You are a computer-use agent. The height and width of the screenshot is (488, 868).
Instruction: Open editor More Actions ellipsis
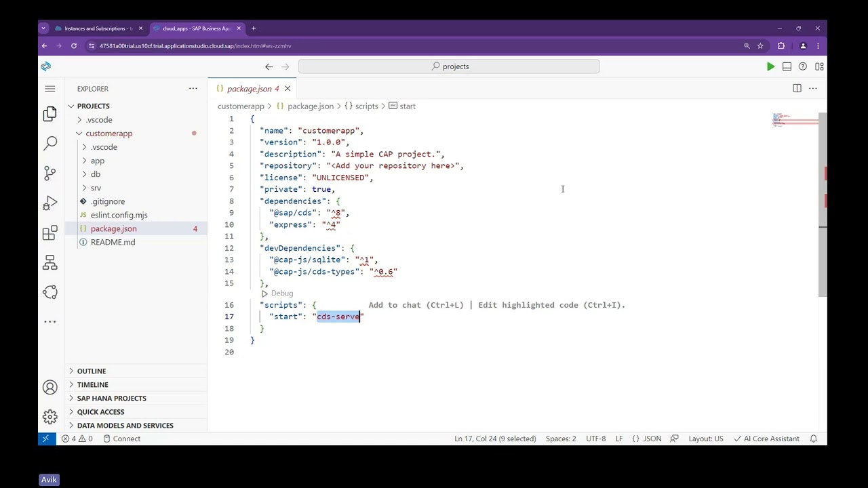point(813,88)
